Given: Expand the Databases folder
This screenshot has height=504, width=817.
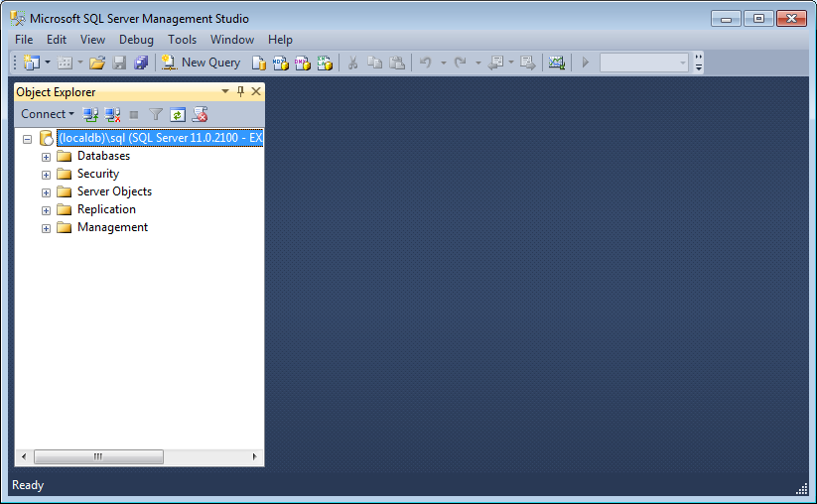Looking at the screenshot, I should tap(46, 157).
